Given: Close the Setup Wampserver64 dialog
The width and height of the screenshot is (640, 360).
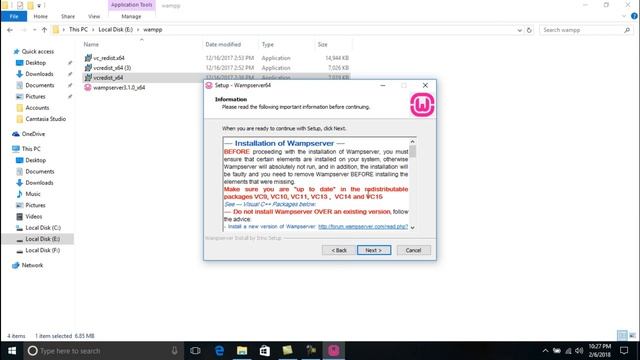Looking at the screenshot, I should [425, 85].
